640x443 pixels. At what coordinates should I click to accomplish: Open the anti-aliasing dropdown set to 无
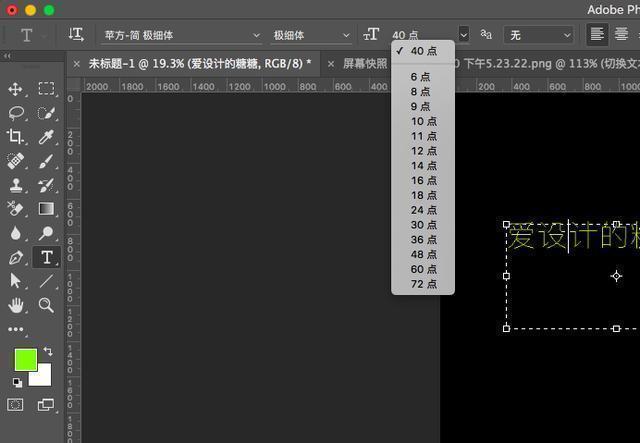tap(539, 36)
